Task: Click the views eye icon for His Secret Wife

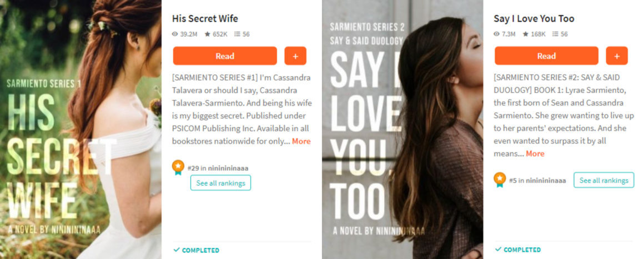Action: tap(175, 34)
